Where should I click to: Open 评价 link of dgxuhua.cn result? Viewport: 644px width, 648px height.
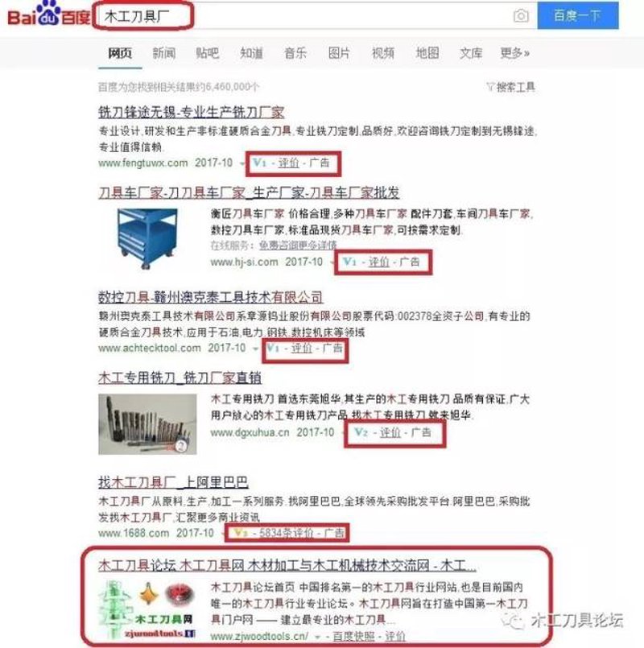click(x=390, y=432)
